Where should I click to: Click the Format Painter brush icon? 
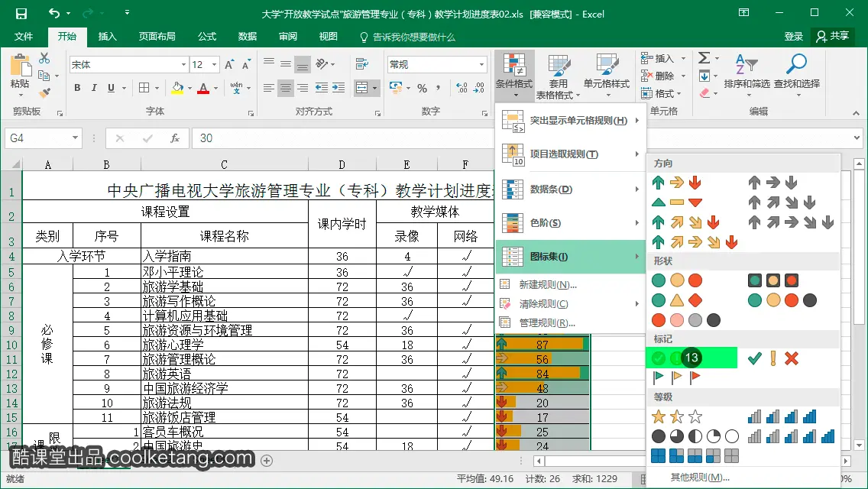(x=44, y=92)
